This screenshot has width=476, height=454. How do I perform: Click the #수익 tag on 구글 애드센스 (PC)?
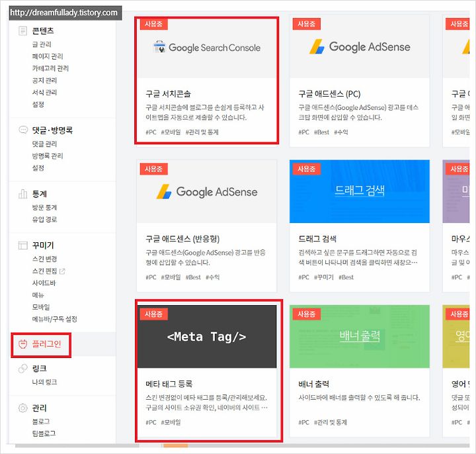(341, 132)
